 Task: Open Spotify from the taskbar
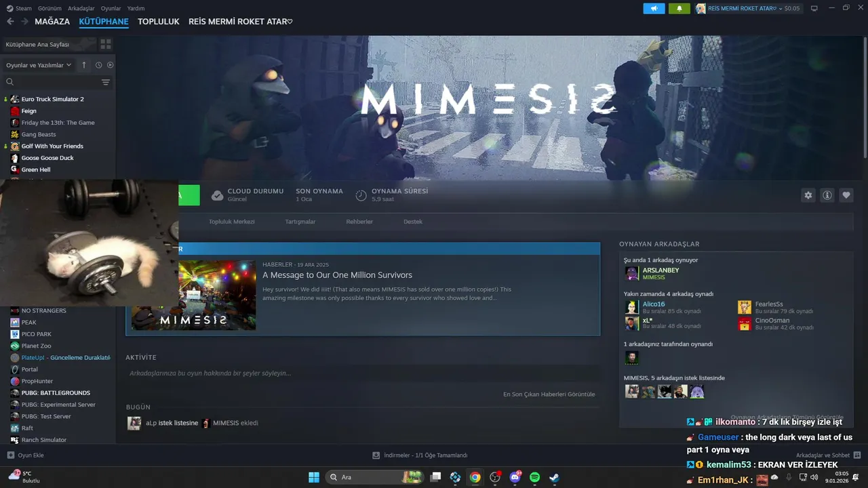coord(534,477)
